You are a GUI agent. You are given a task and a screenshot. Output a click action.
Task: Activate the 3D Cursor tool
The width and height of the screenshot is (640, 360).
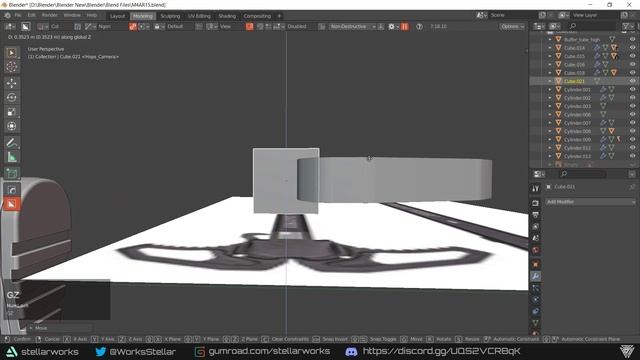pyautogui.click(x=11, y=67)
